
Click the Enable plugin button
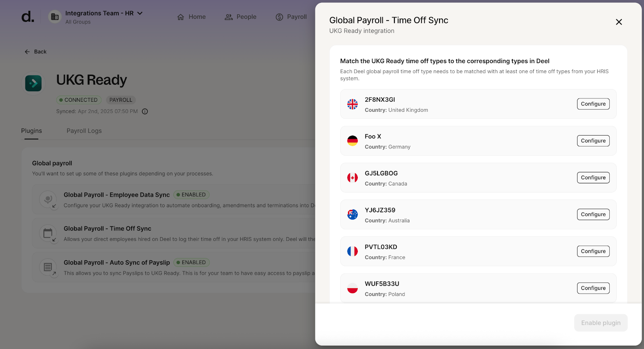click(601, 323)
